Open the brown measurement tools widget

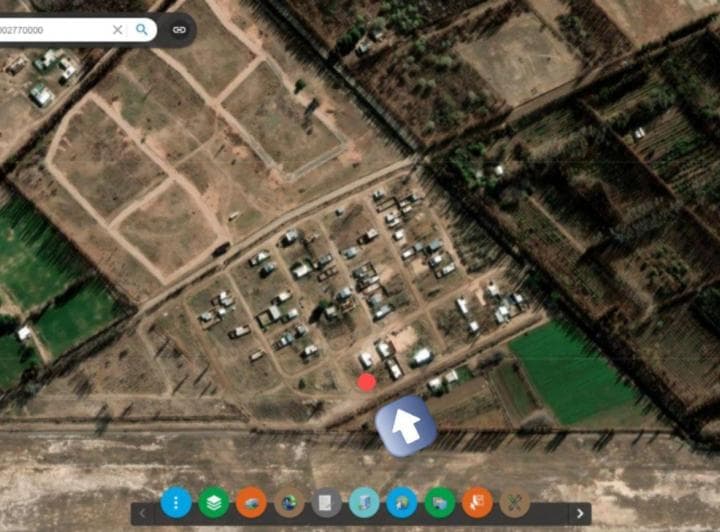click(x=515, y=503)
